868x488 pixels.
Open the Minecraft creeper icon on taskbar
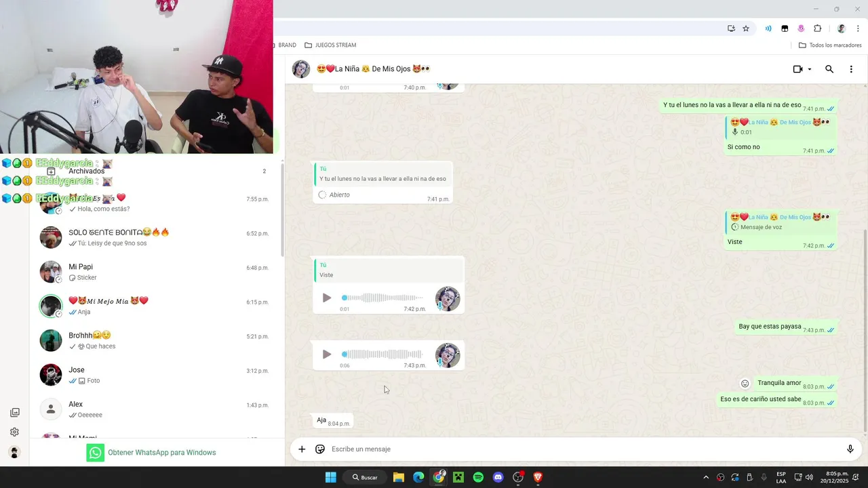tap(458, 477)
